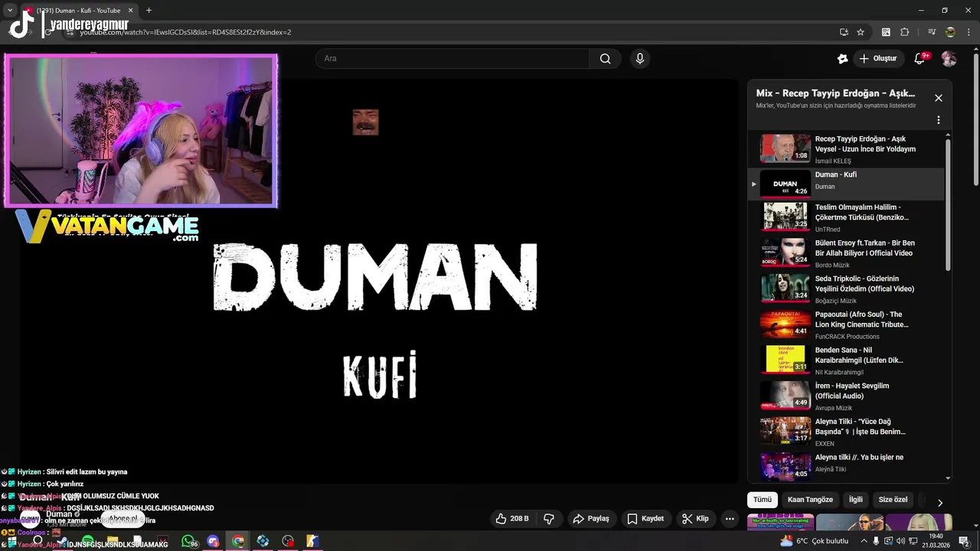The width and height of the screenshot is (980, 551).
Task: Open the QR code extension icon
Action: (886, 32)
